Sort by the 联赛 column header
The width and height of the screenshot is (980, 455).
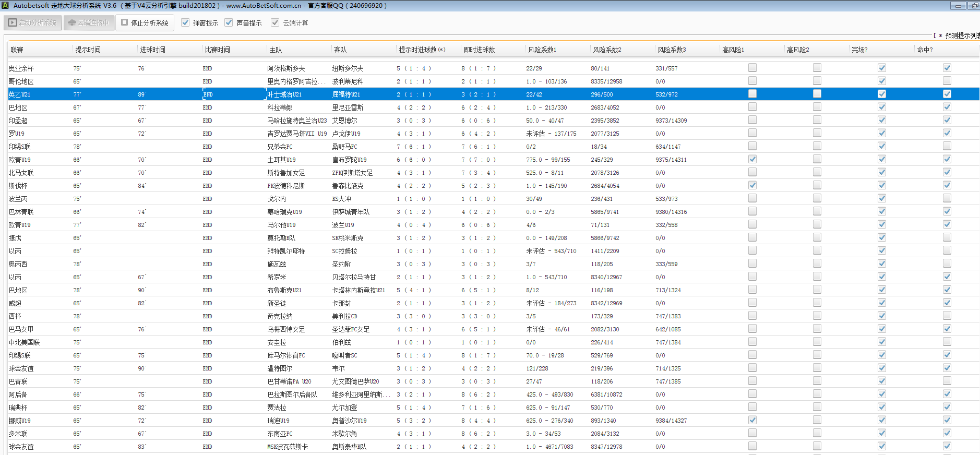(x=17, y=50)
